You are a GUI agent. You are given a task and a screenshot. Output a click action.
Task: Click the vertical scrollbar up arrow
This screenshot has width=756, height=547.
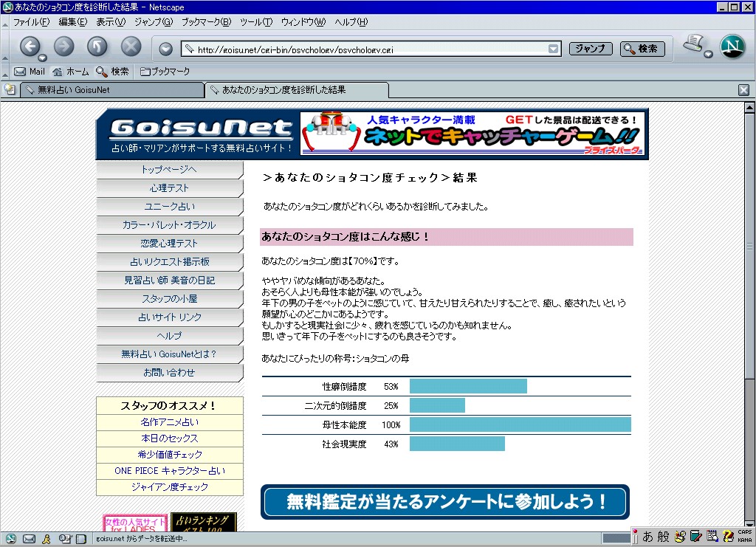[749, 108]
